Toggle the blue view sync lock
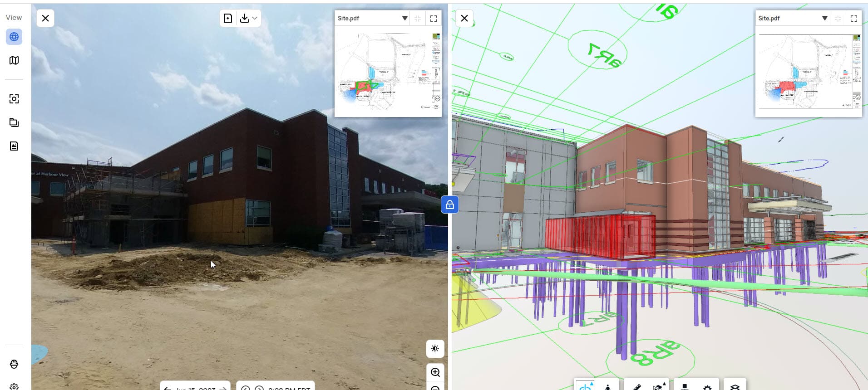The image size is (868, 390). (x=449, y=205)
